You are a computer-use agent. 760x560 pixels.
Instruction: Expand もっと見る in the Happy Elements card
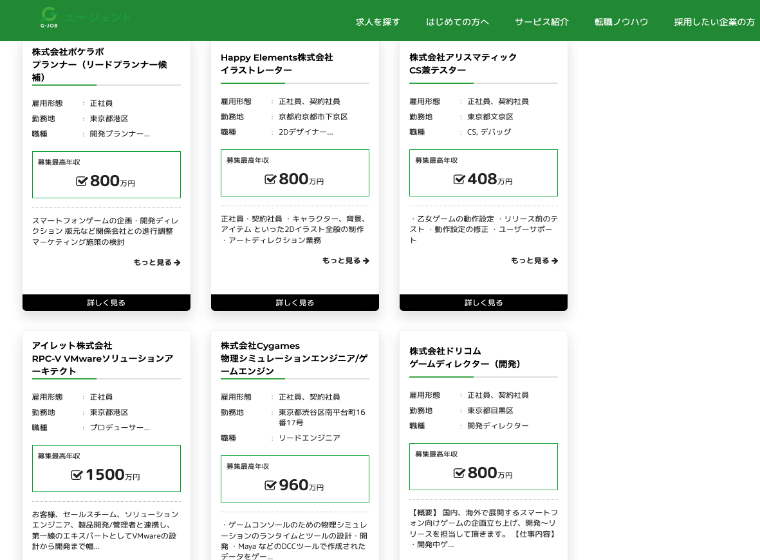click(346, 260)
